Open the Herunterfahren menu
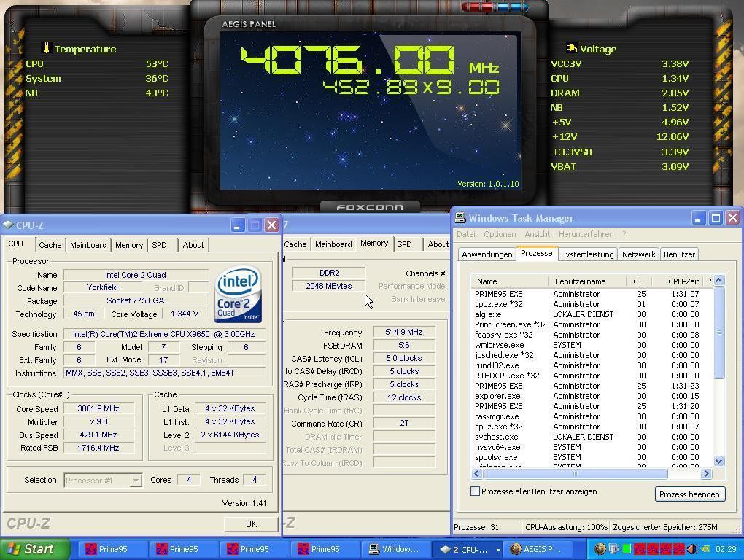 (x=586, y=234)
